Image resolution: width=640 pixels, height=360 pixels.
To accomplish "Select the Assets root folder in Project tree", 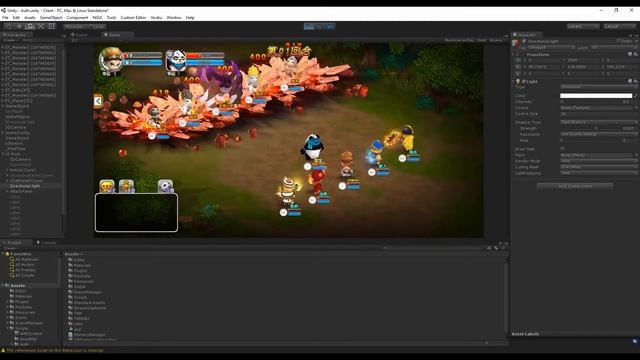I will [18, 286].
